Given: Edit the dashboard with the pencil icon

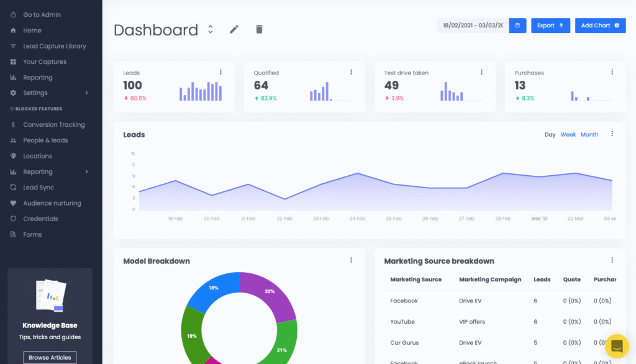Looking at the screenshot, I should pos(234,29).
